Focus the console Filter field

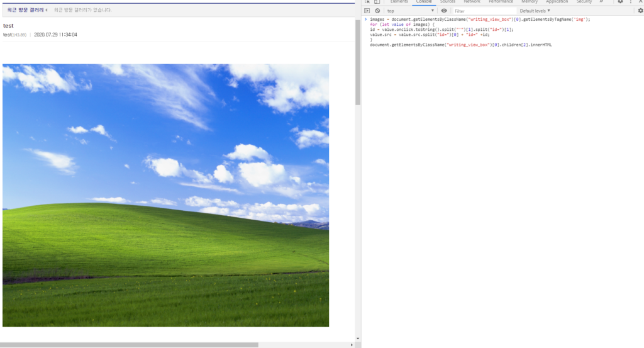tap(485, 11)
